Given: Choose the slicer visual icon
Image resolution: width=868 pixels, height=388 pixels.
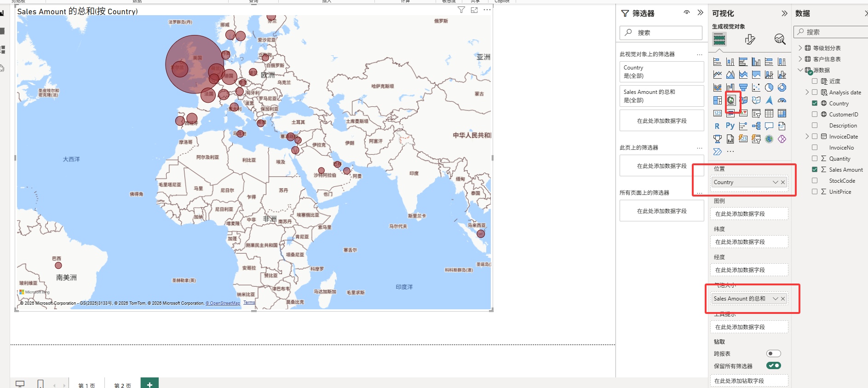Looking at the screenshot, I should pyautogui.click(x=756, y=113).
